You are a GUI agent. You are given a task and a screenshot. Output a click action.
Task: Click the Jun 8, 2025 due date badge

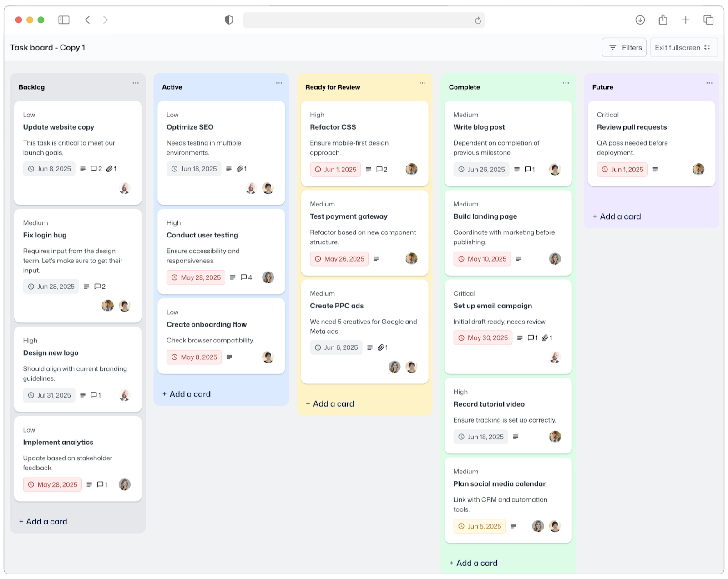point(49,169)
